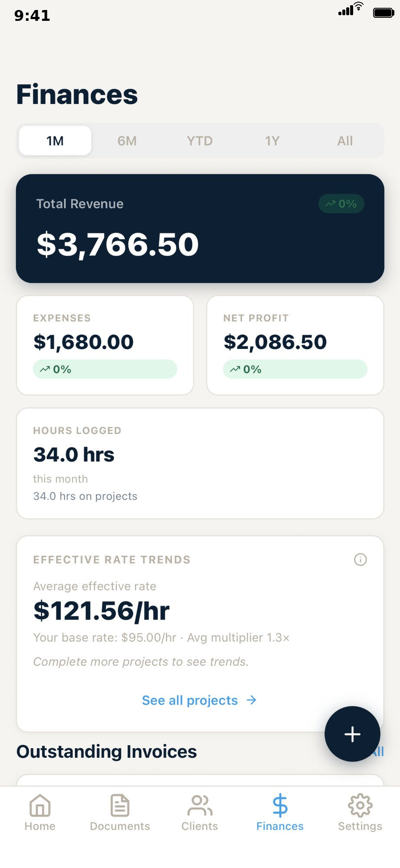Select the 1Y period segment
The width and height of the screenshot is (400, 868).
[272, 141]
